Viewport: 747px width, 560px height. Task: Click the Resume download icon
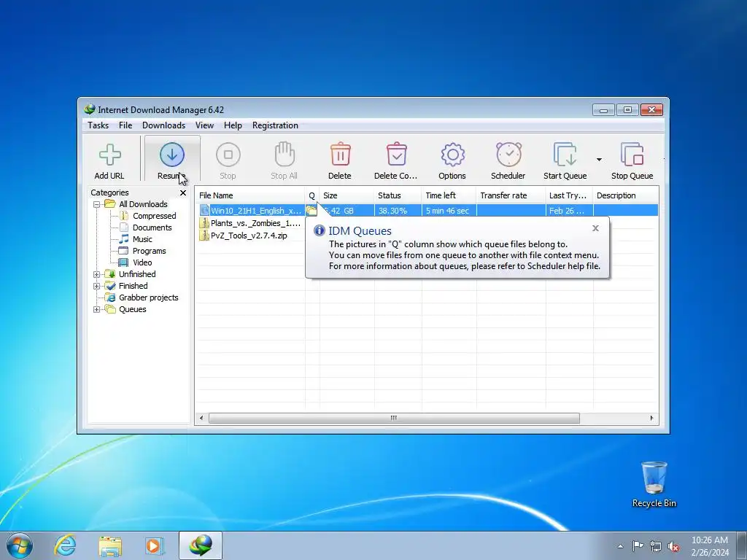(172, 155)
